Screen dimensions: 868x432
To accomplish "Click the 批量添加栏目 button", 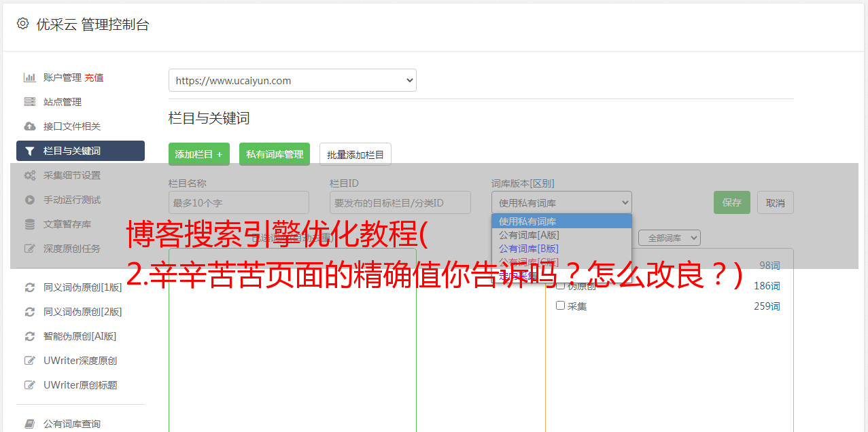I will tap(355, 154).
